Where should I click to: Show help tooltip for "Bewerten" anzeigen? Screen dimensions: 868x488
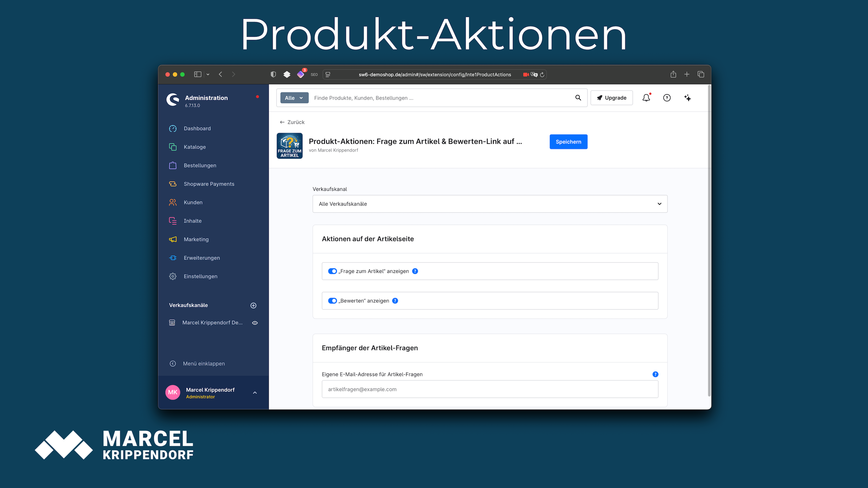coord(395,301)
